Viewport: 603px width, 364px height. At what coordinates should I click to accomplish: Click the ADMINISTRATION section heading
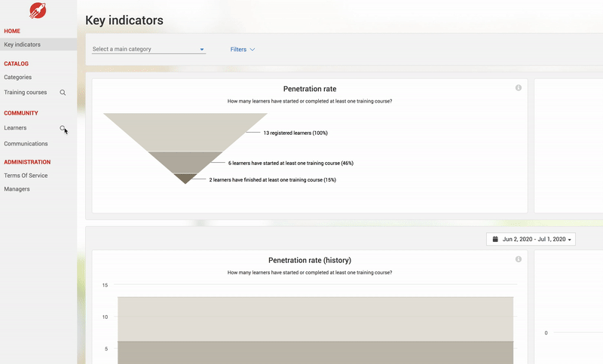click(x=27, y=162)
